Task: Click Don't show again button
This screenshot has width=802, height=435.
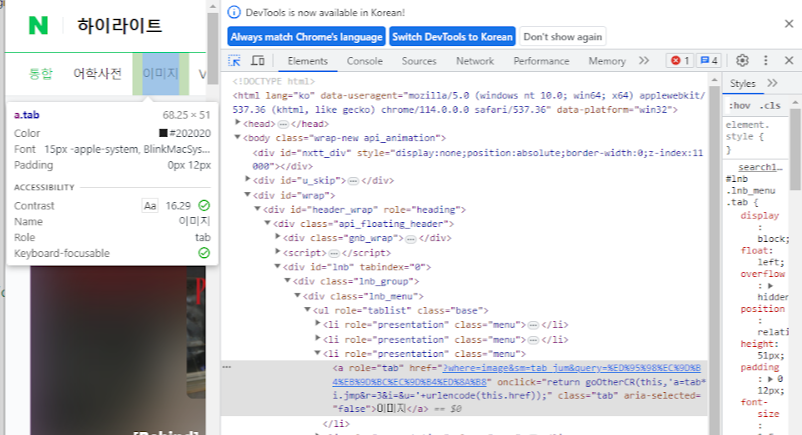Action: 563,37
